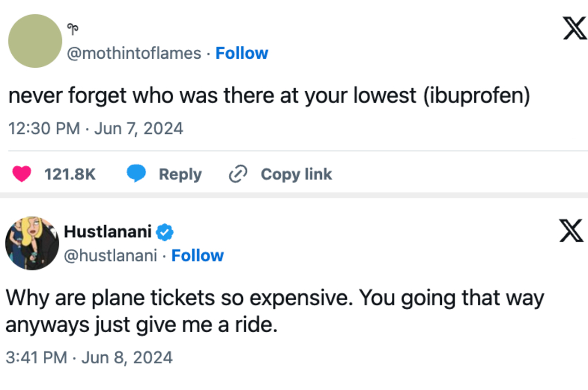
Task: Click the X logo on the first tweet
Action: point(574,28)
